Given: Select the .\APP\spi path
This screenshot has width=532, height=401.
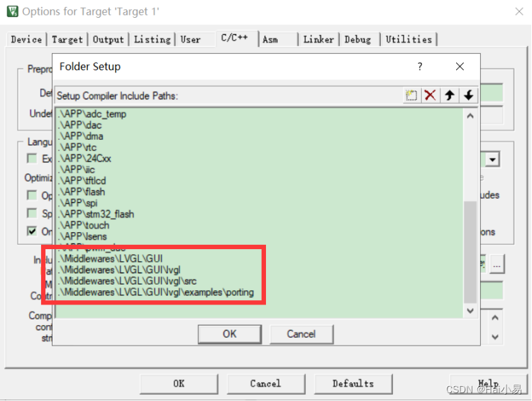Looking at the screenshot, I should click(78, 203).
